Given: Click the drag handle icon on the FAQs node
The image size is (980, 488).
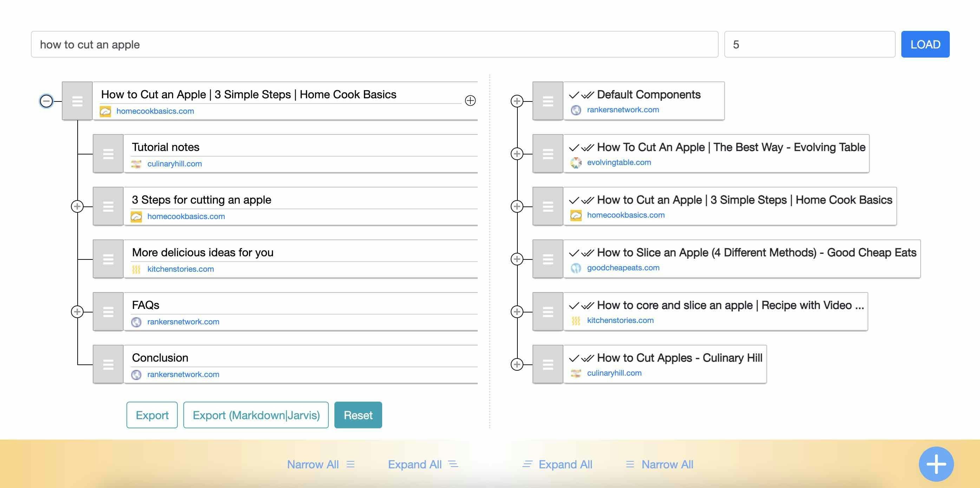Looking at the screenshot, I should click(x=108, y=311).
